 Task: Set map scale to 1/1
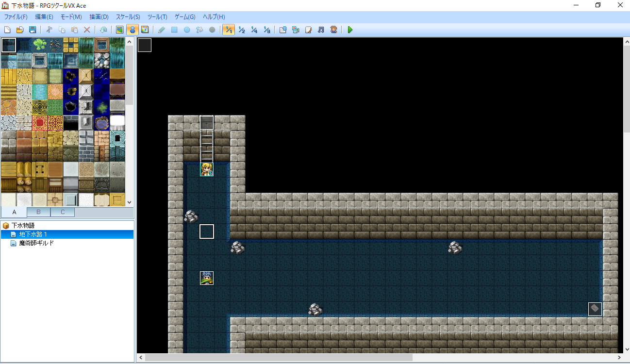pos(229,30)
